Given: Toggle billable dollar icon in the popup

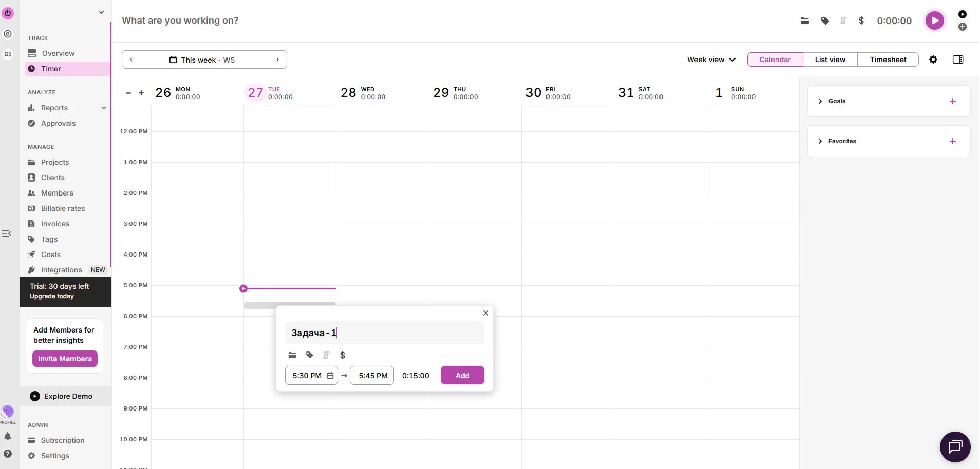Looking at the screenshot, I should (343, 355).
